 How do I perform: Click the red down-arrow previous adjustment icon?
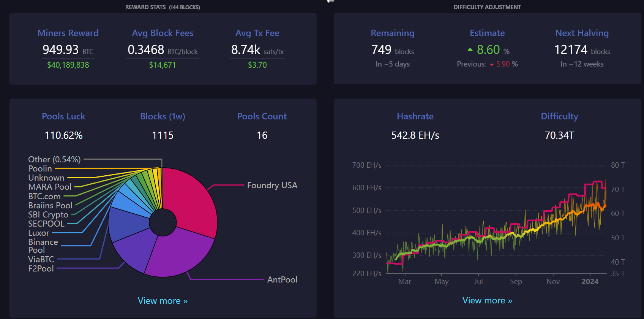(x=492, y=65)
